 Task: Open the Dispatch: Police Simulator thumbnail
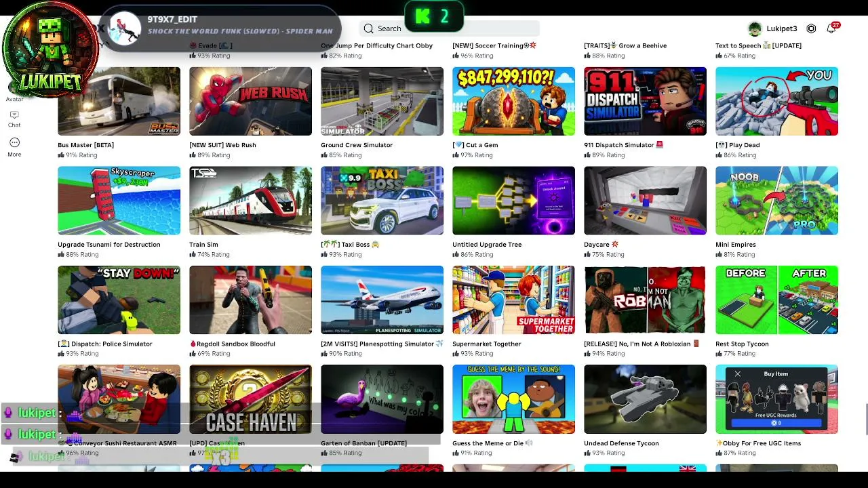(119, 300)
